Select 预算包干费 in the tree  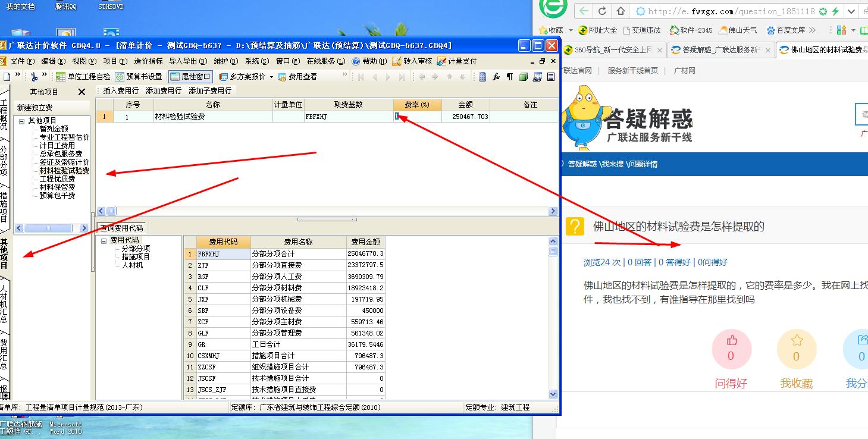[57, 195]
